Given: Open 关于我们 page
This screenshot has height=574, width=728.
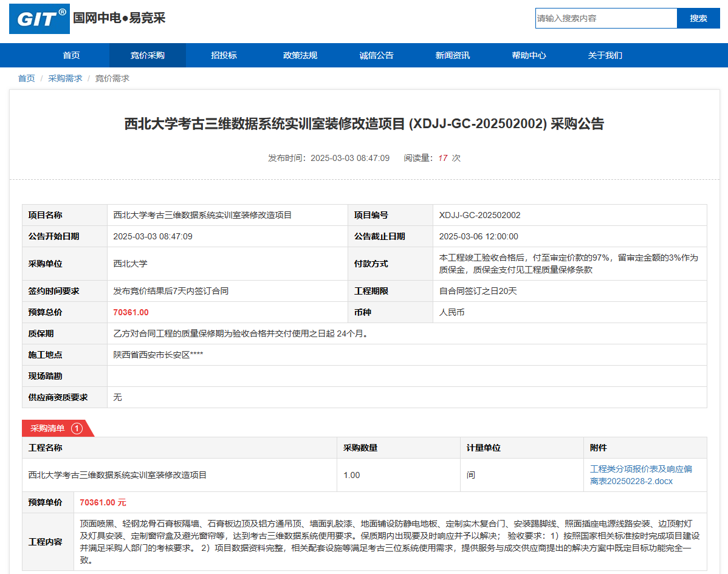Looking at the screenshot, I should tap(605, 55).
